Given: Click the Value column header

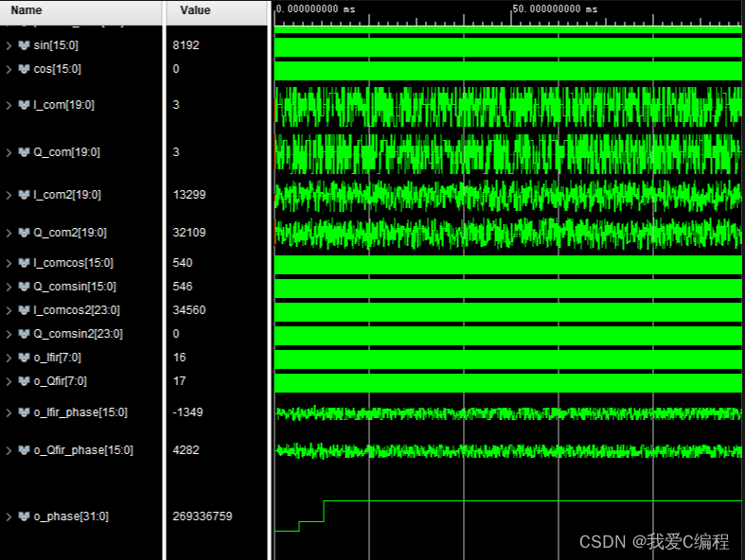Looking at the screenshot, I should click(194, 10).
